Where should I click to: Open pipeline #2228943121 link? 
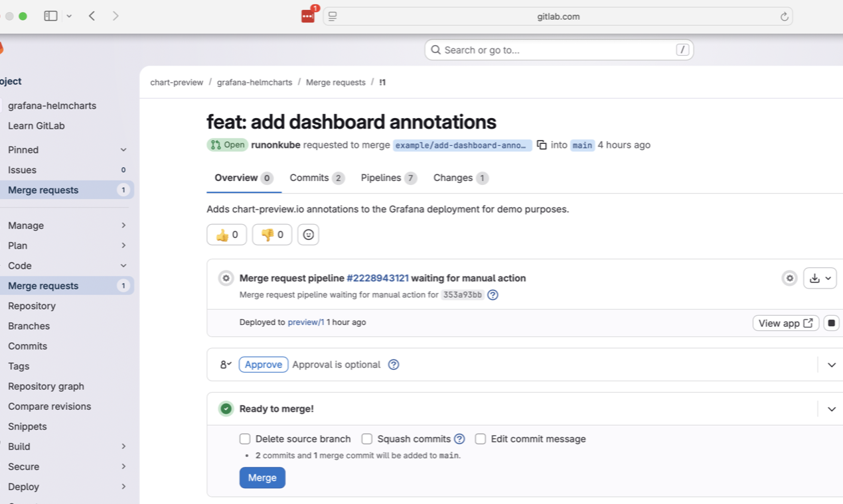tap(378, 278)
